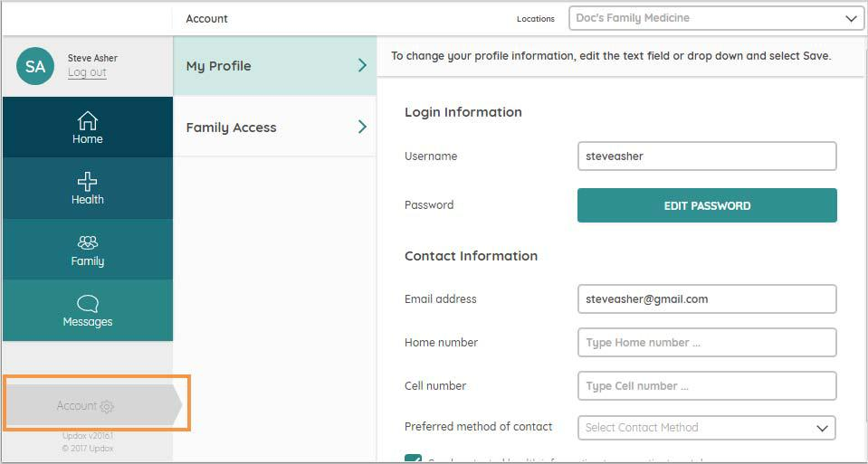868x464 pixels.
Task: Click the Login Information heading
Action: [463, 112]
